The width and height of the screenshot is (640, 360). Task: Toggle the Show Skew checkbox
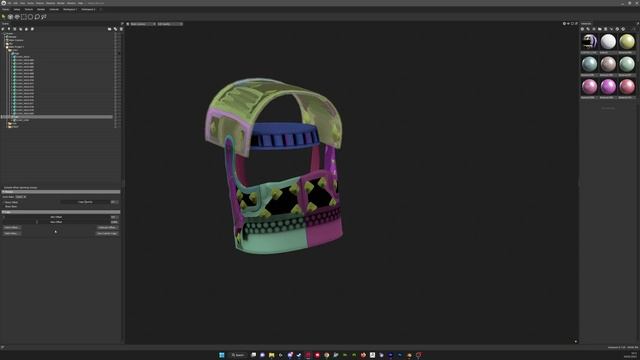[3, 207]
